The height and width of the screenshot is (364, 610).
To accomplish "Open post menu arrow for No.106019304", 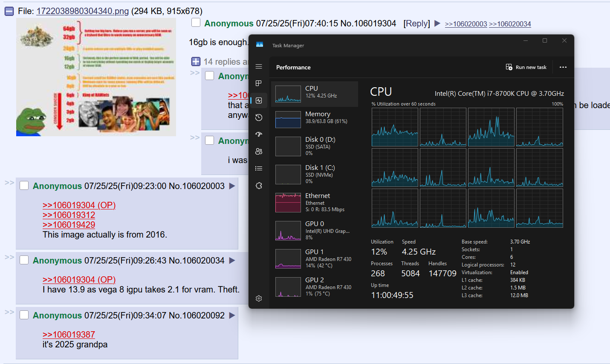I will point(437,23).
